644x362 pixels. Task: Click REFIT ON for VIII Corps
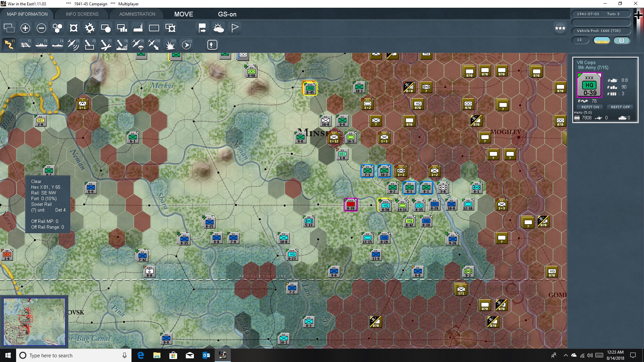[590, 107]
